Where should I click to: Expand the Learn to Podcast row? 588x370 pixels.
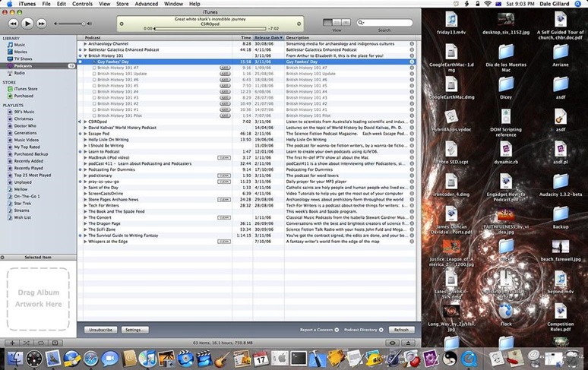pos(85,152)
